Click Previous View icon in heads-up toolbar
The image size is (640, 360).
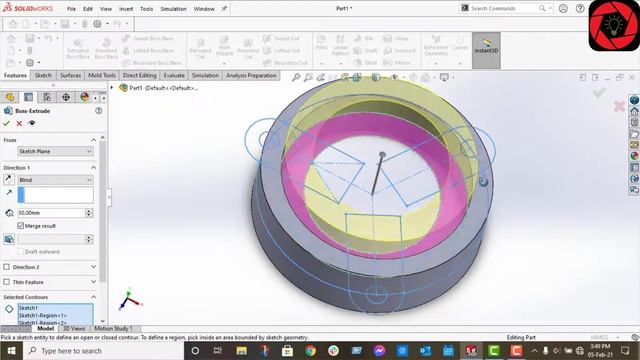click(x=321, y=77)
